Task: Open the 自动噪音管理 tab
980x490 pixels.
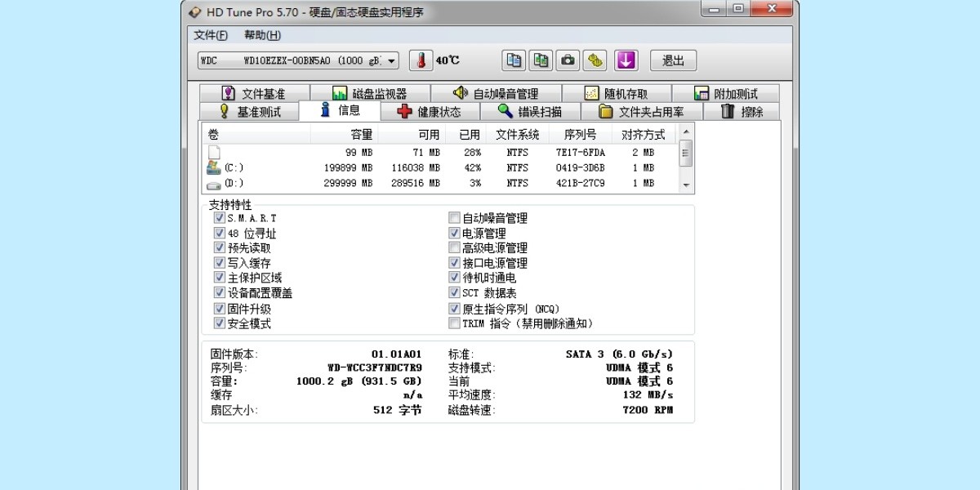Action: click(496, 93)
